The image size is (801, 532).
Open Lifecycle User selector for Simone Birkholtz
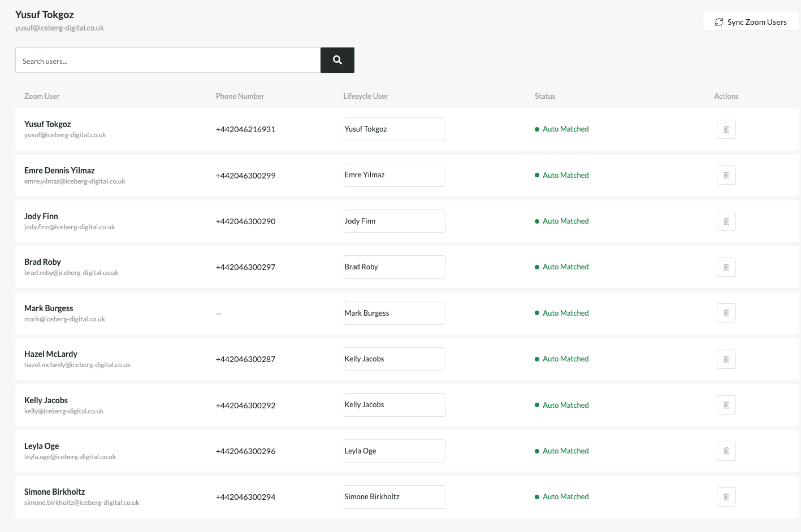pos(394,496)
